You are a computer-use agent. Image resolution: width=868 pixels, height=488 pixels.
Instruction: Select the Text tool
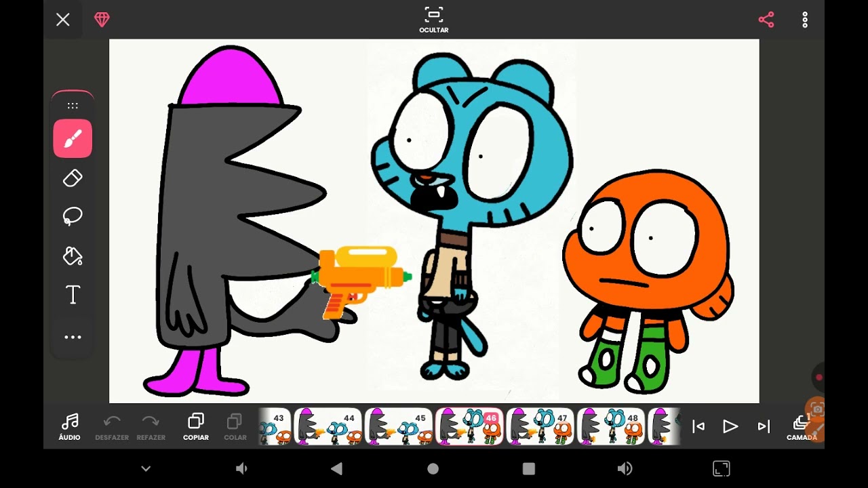click(x=73, y=295)
